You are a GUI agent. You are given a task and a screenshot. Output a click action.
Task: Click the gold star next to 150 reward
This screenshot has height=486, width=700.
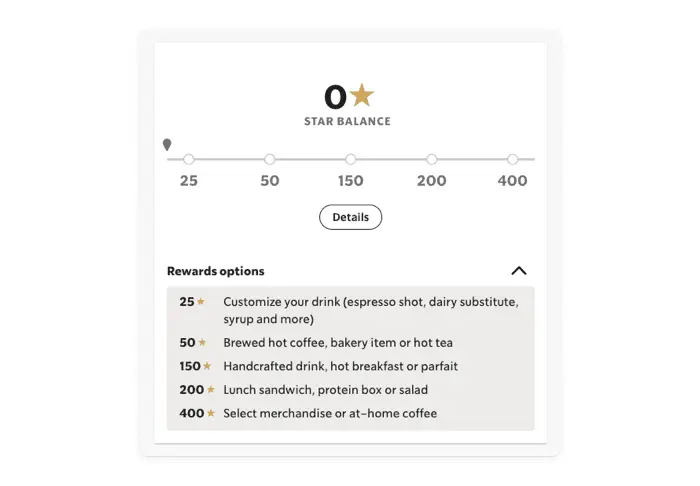tap(208, 366)
